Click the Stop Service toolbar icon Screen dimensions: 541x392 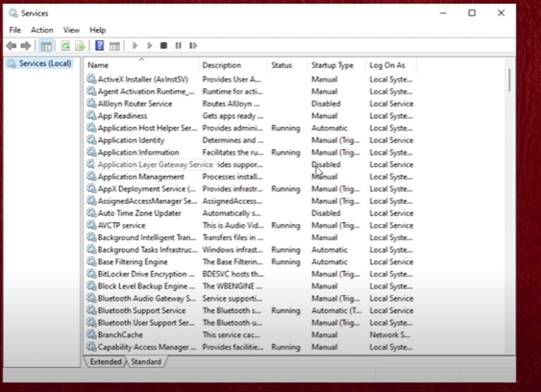164,45
